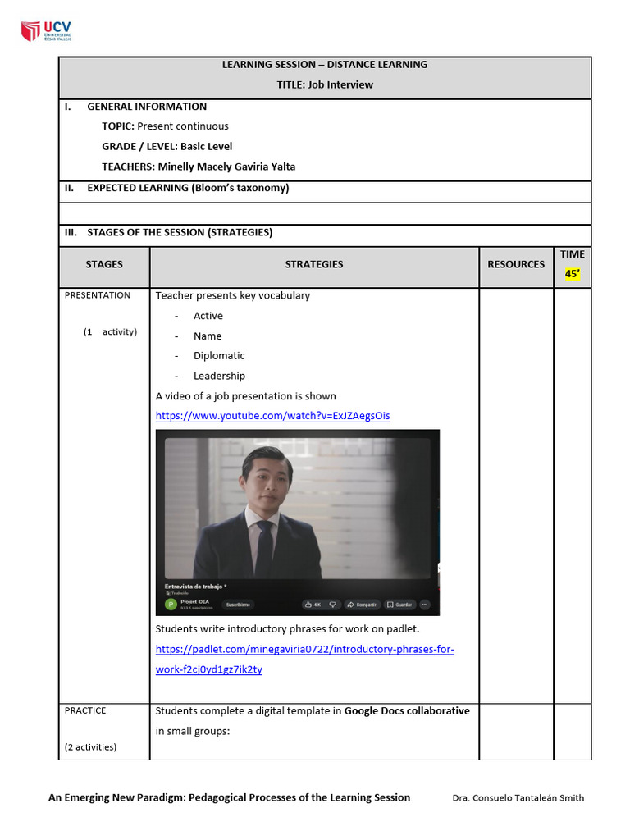Click the 'EXPECTED LEARNING (Bloom's taxonomy)' heading
The width and height of the screenshot is (630, 840).
pyautogui.click(x=188, y=188)
